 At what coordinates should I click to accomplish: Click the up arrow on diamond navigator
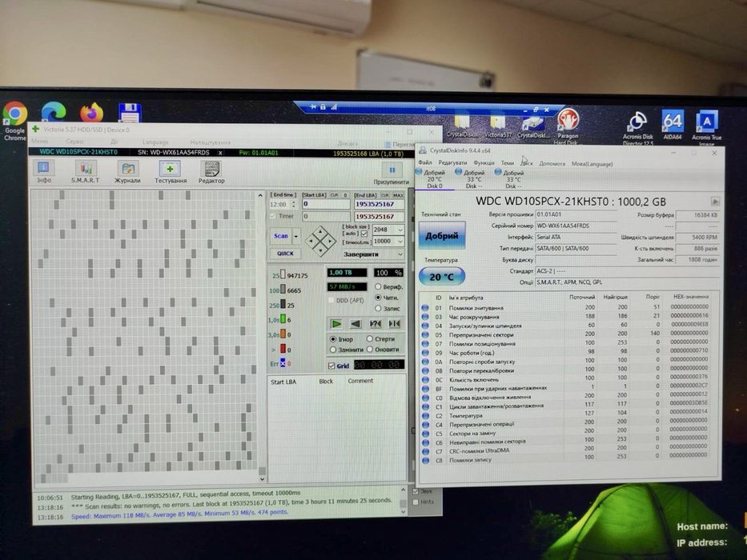320,231
